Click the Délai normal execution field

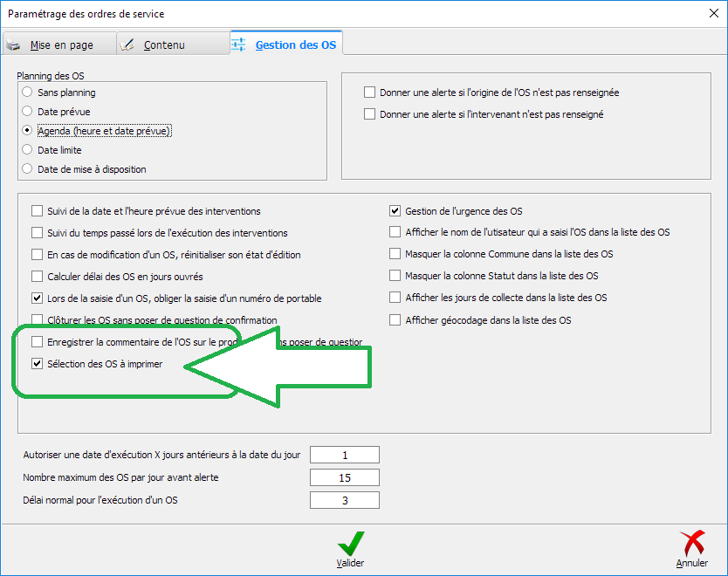coord(345,500)
